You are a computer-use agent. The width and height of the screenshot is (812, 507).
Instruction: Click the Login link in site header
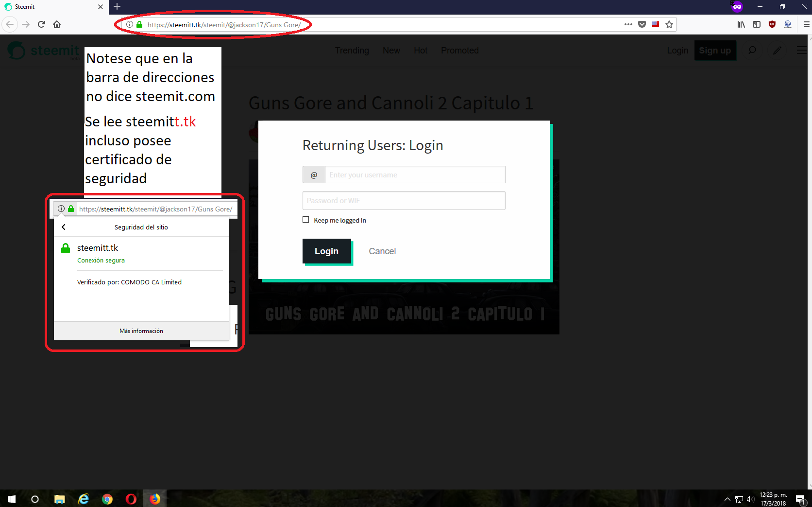pyautogui.click(x=677, y=51)
